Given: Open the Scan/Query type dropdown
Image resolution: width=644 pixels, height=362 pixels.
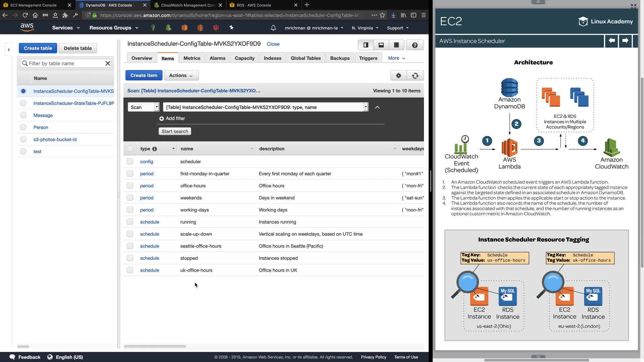Looking at the screenshot, I should (x=143, y=107).
